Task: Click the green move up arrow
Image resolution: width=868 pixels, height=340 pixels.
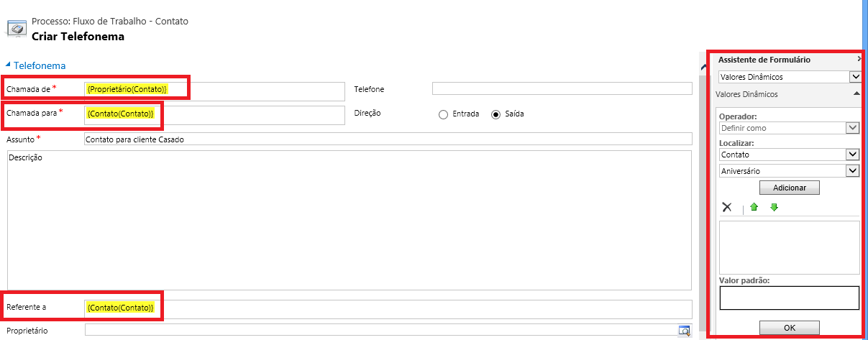Action: click(x=754, y=207)
